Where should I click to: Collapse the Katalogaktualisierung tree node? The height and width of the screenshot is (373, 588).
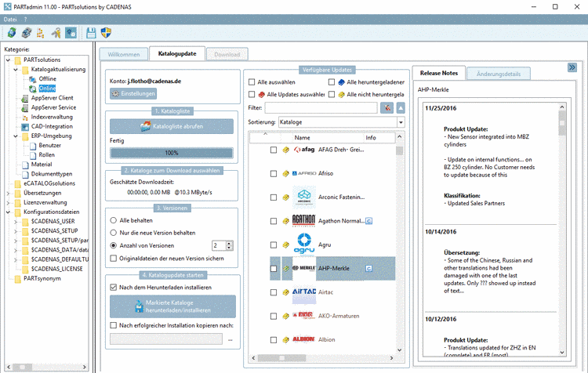16,70
